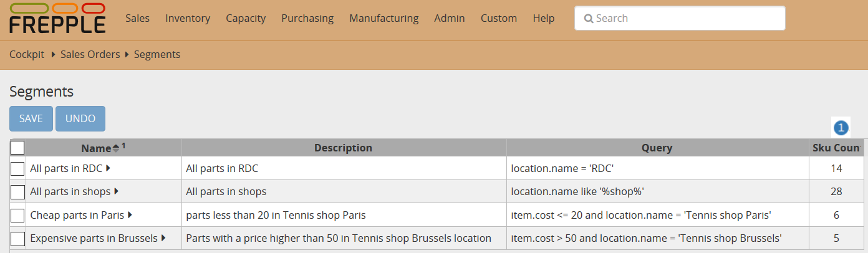Screen dimensions: 868x253
Task: Expand the Inventory dropdown menu
Action: (x=187, y=18)
